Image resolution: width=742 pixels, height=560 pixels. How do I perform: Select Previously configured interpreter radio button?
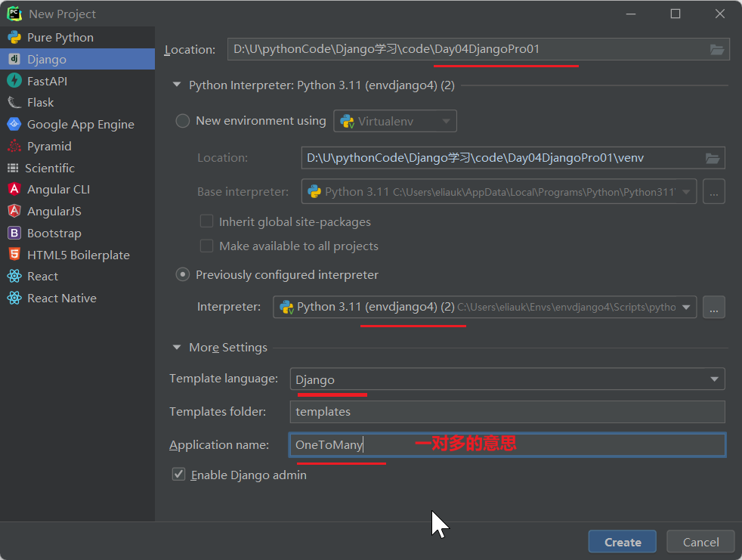(183, 274)
